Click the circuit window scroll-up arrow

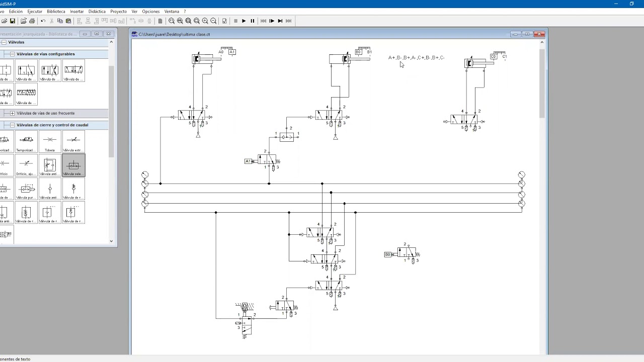click(x=542, y=42)
